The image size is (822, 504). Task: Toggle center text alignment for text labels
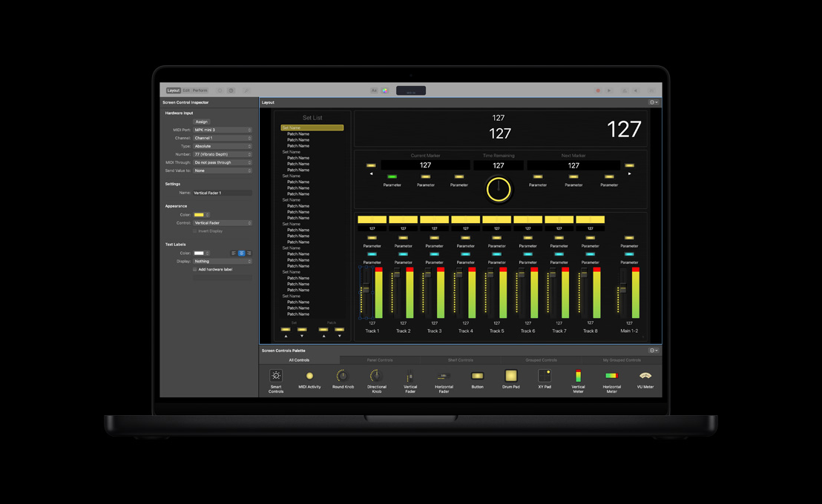(242, 253)
